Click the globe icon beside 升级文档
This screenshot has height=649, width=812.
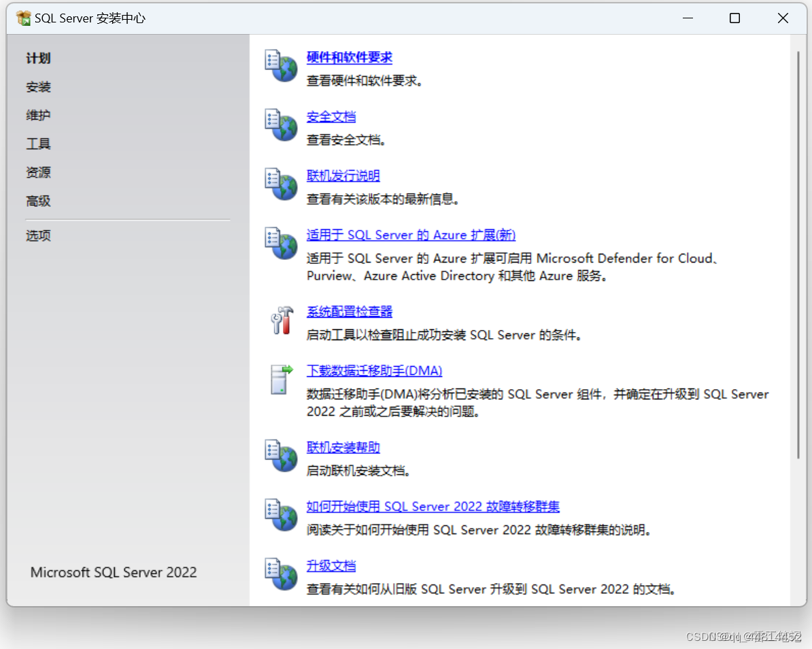[x=281, y=573]
